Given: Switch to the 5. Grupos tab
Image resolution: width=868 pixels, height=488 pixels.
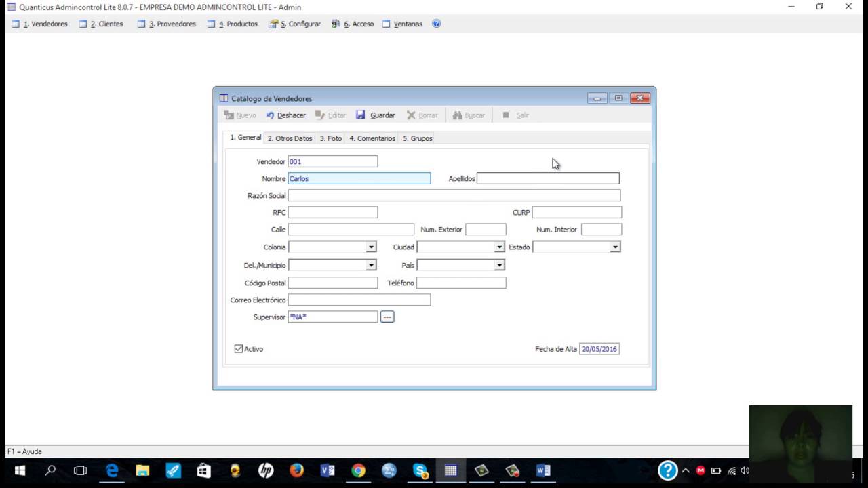Looking at the screenshot, I should point(417,138).
